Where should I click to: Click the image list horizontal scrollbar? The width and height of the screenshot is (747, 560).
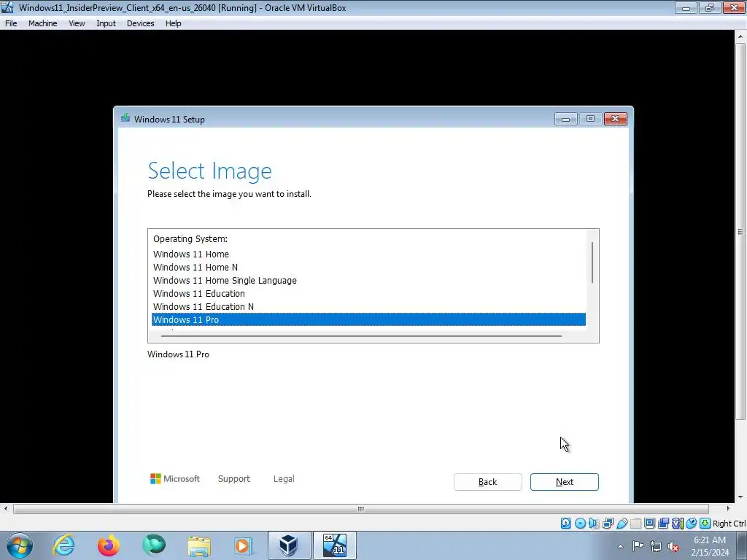pos(361,335)
